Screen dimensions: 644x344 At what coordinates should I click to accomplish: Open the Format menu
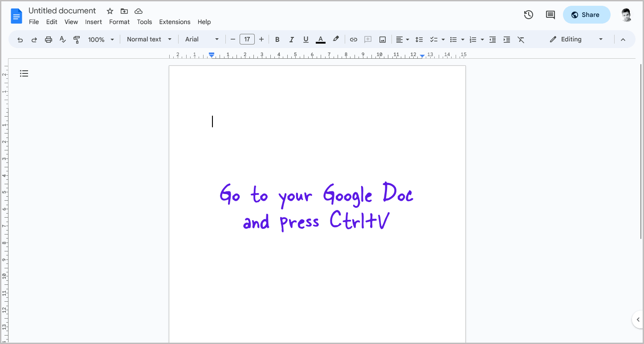(x=119, y=22)
